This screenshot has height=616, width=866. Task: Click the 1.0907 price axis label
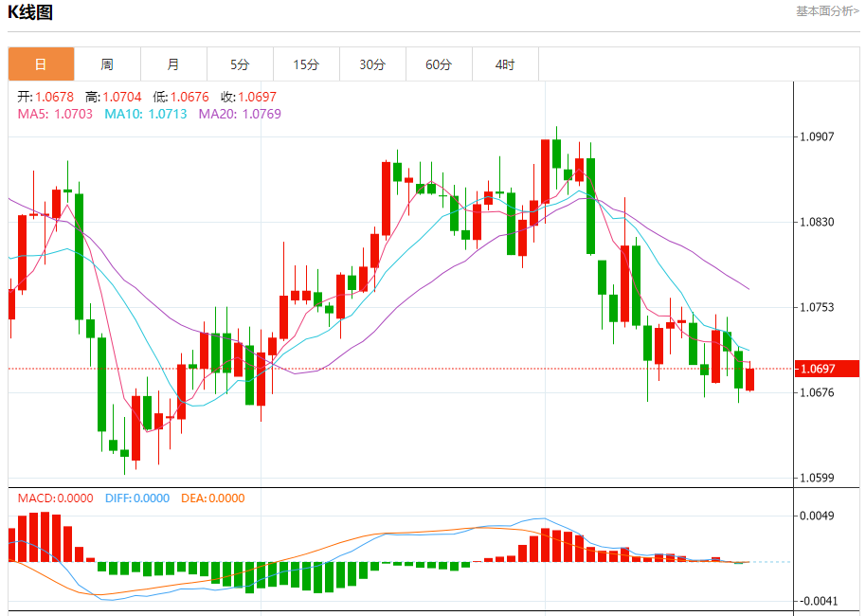click(x=817, y=136)
